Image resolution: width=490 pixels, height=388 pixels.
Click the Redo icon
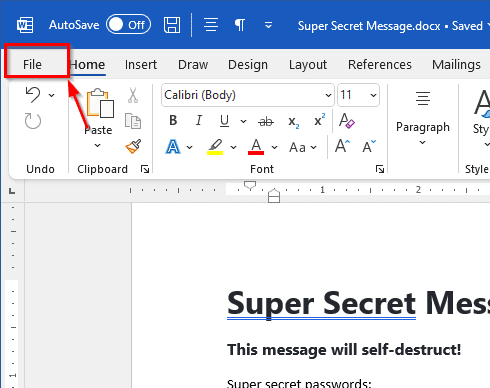33,121
